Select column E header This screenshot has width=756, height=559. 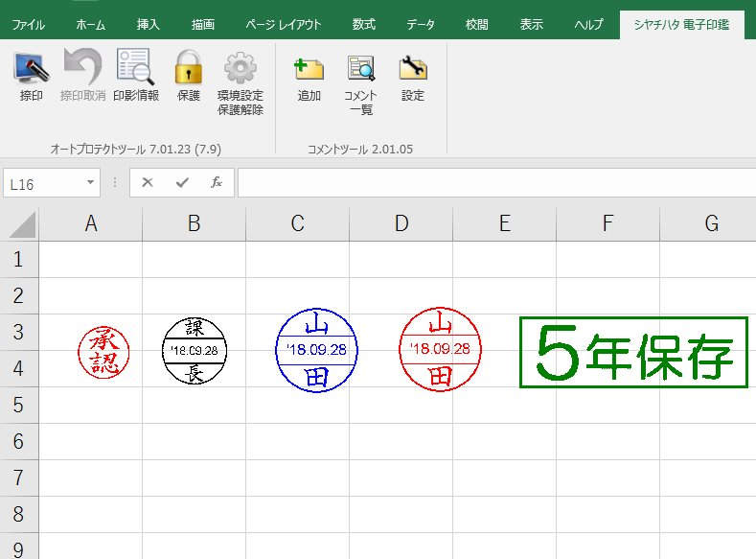tap(504, 223)
